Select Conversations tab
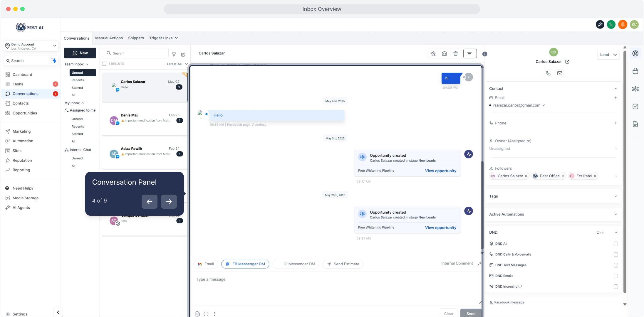This screenshot has height=317, width=644. tap(76, 38)
